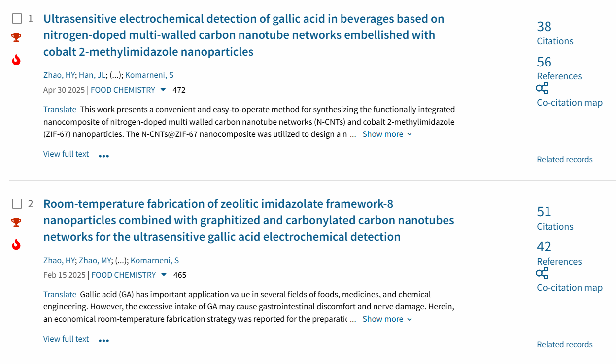Open the three-dot more options for record 1

point(103,156)
